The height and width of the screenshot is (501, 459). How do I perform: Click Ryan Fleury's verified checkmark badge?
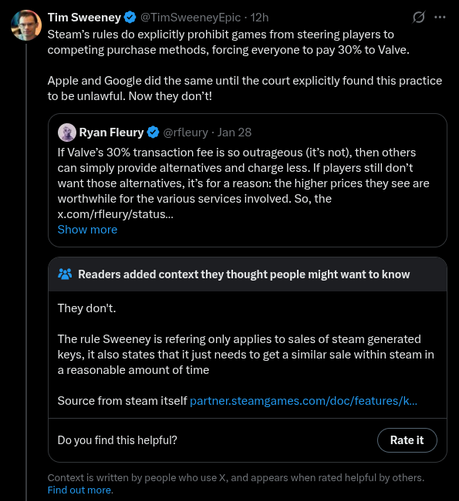pos(153,132)
